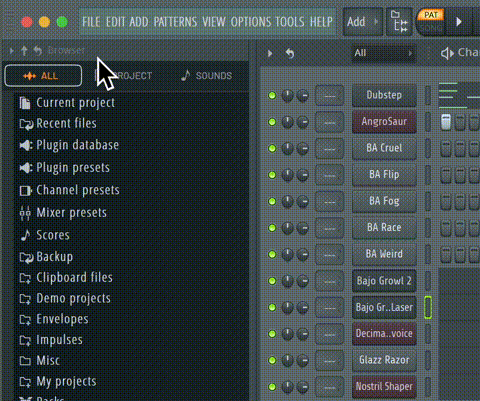
Task: Click the channel rack speaker icon
Action: coord(447,53)
